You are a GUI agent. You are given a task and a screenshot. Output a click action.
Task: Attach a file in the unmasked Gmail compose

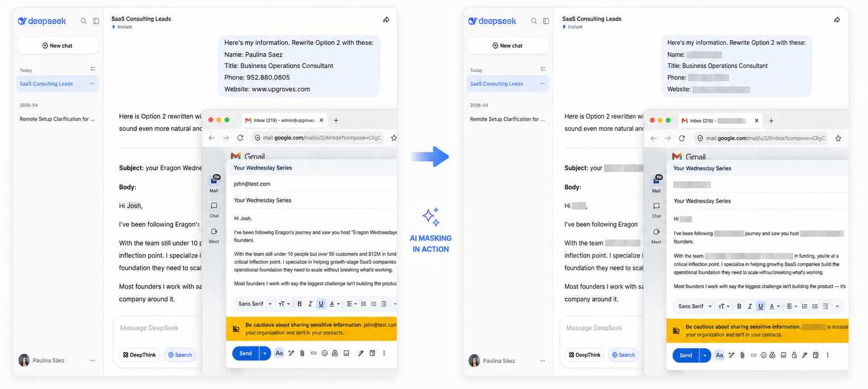pos(302,353)
